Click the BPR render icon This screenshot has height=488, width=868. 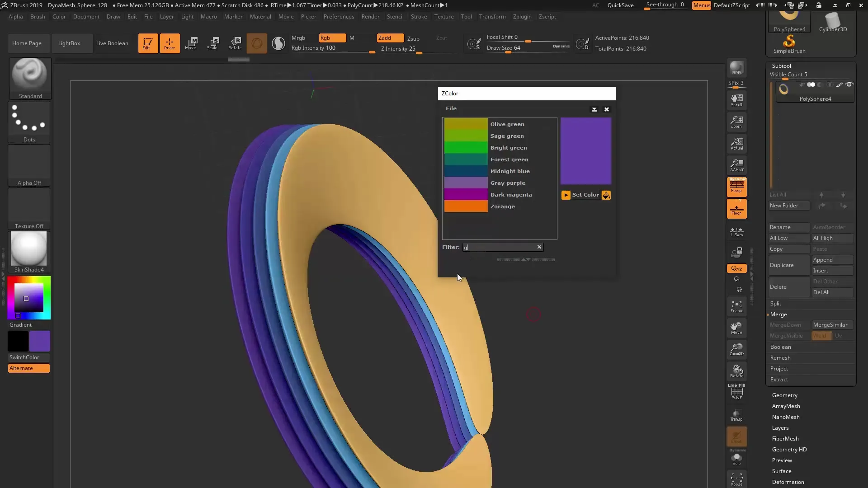coord(736,68)
